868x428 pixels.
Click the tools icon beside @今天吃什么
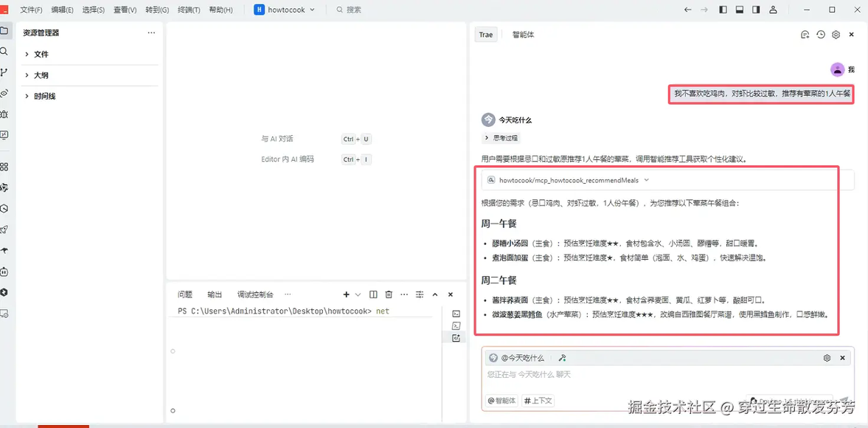coord(562,358)
